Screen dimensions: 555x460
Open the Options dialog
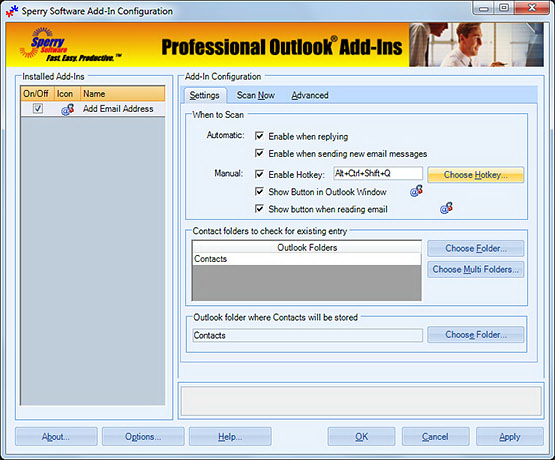click(x=143, y=437)
